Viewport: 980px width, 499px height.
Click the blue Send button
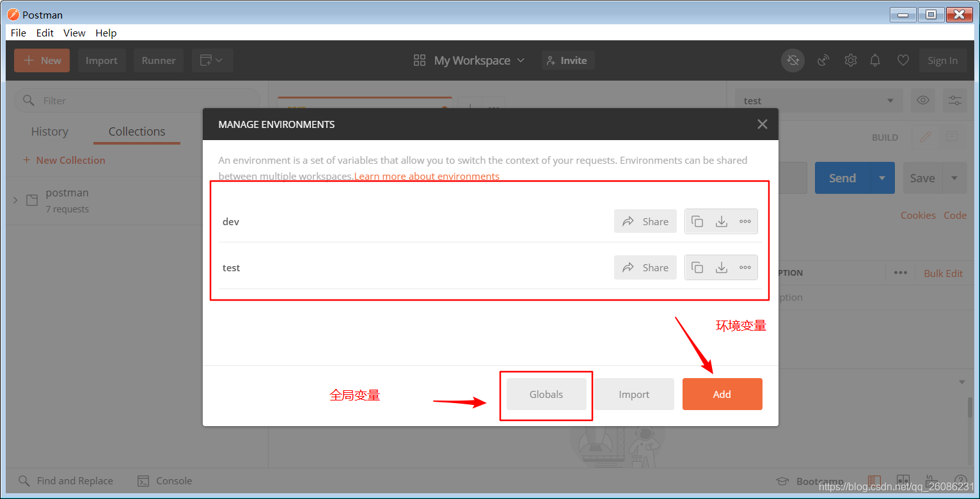tap(842, 178)
